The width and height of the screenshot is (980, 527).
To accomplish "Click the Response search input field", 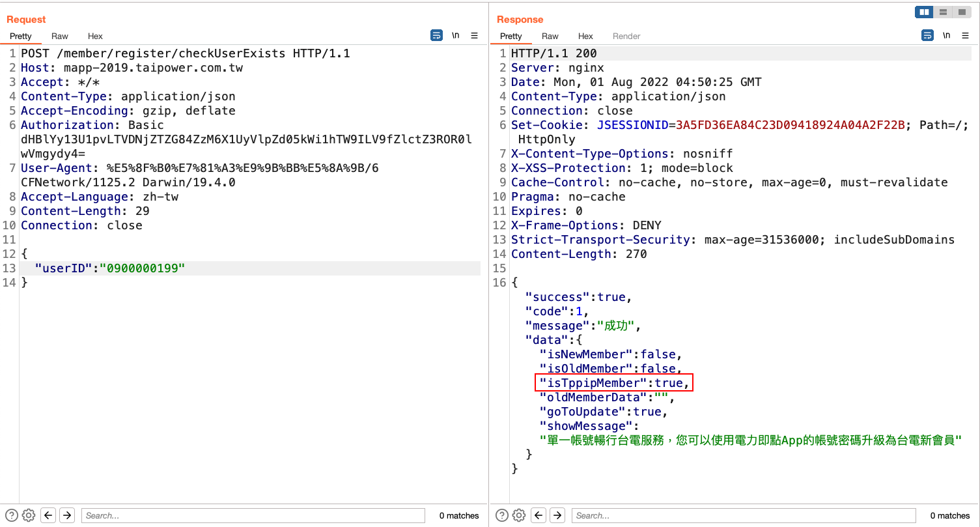I will click(x=744, y=515).
